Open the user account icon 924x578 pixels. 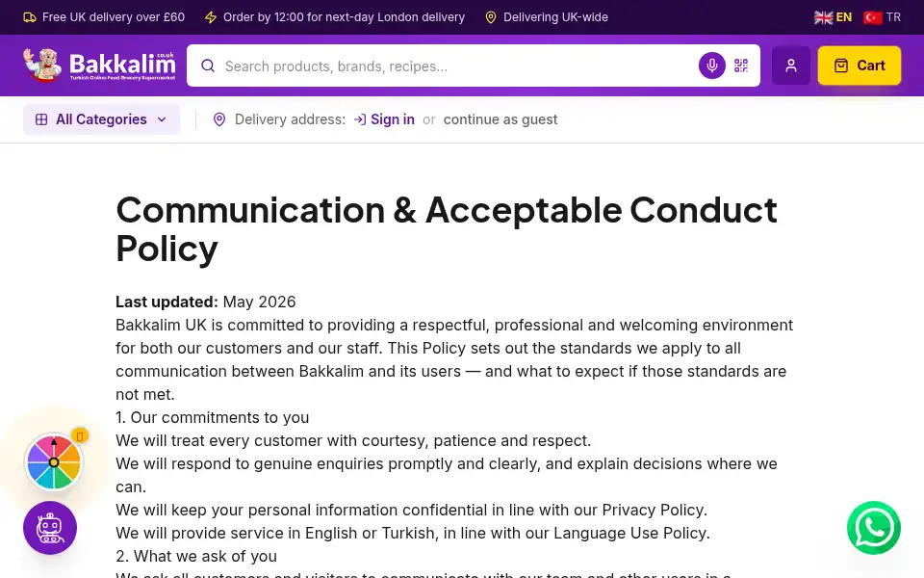click(791, 66)
